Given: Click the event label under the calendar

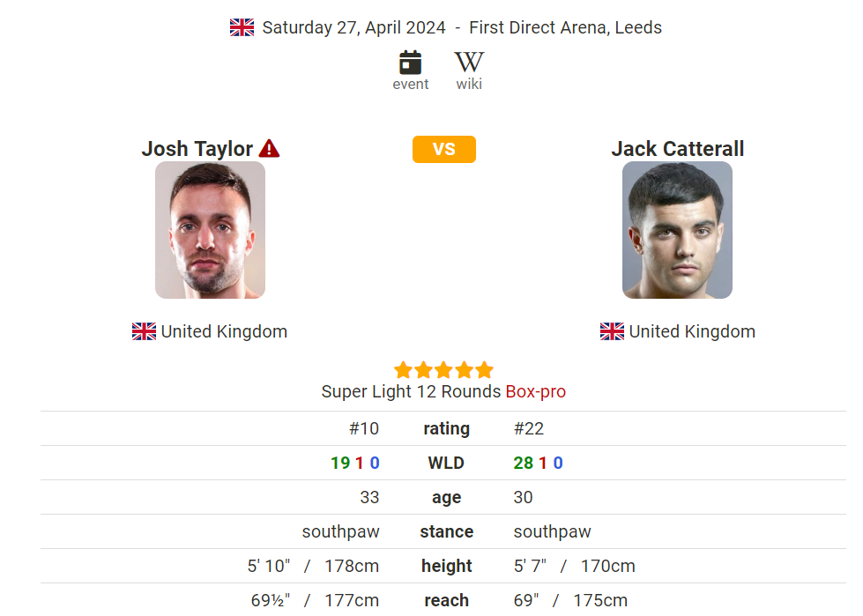Looking at the screenshot, I should click(x=411, y=84).
